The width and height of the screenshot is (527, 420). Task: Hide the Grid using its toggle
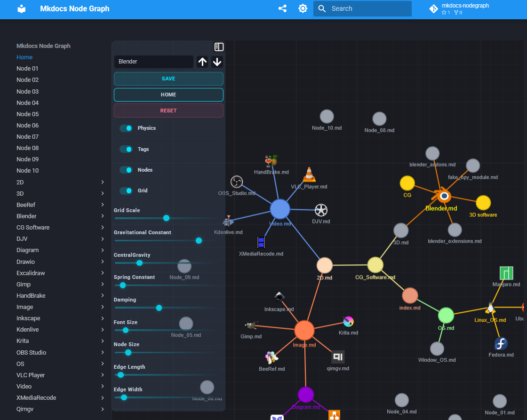127,190
